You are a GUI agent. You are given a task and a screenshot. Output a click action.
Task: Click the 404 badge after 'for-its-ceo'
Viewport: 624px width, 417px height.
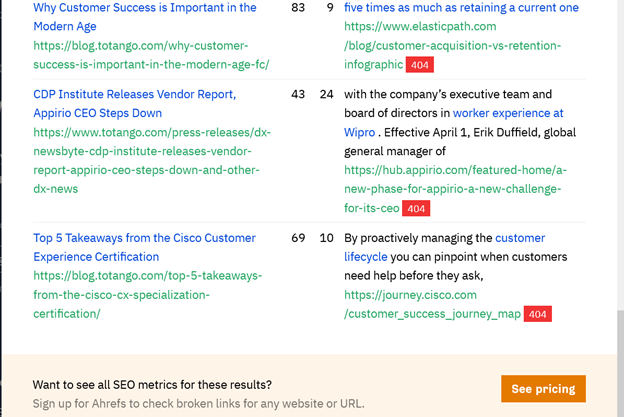point(416,209)
